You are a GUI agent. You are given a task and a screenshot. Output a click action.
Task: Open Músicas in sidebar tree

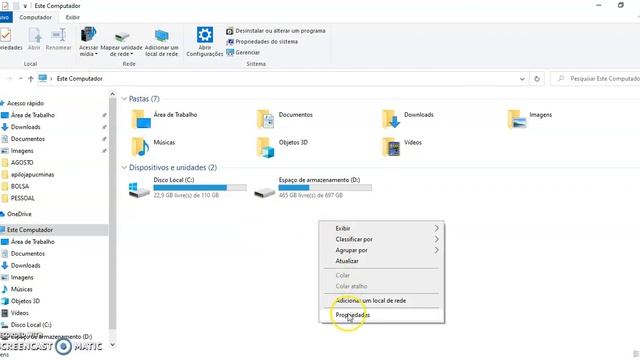coord(21,289)
